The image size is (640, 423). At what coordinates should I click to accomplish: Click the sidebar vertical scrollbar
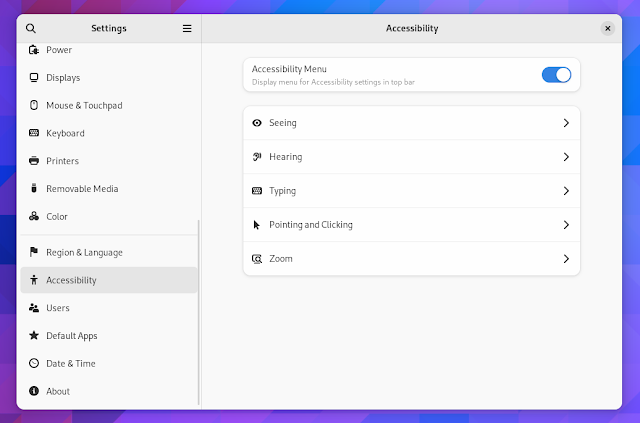coord(199,312)
